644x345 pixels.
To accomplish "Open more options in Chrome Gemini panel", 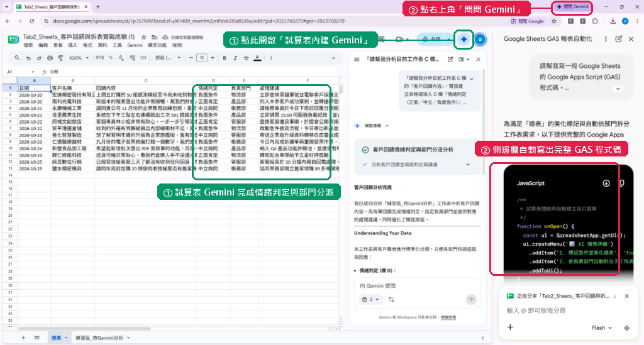I will 606,39.
